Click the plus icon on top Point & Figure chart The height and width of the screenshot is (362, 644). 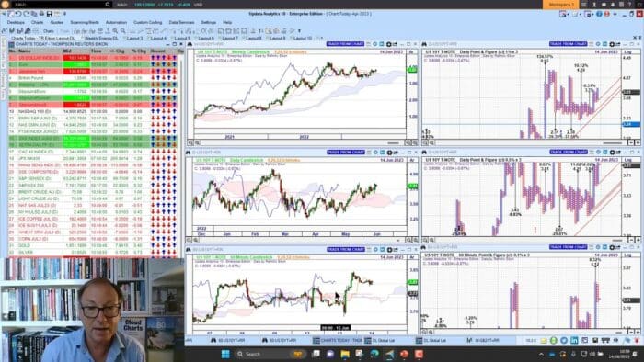coord(638,142)
